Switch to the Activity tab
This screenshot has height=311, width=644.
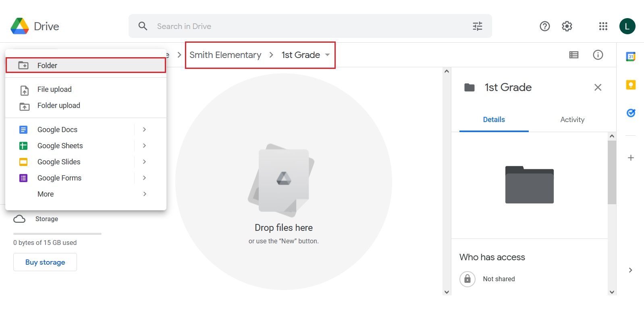point(572,120)
